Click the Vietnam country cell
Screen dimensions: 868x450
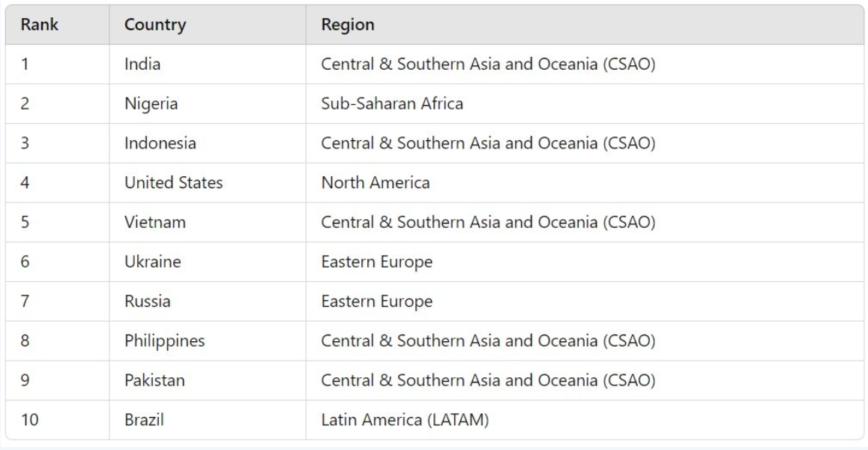[155, 223]
